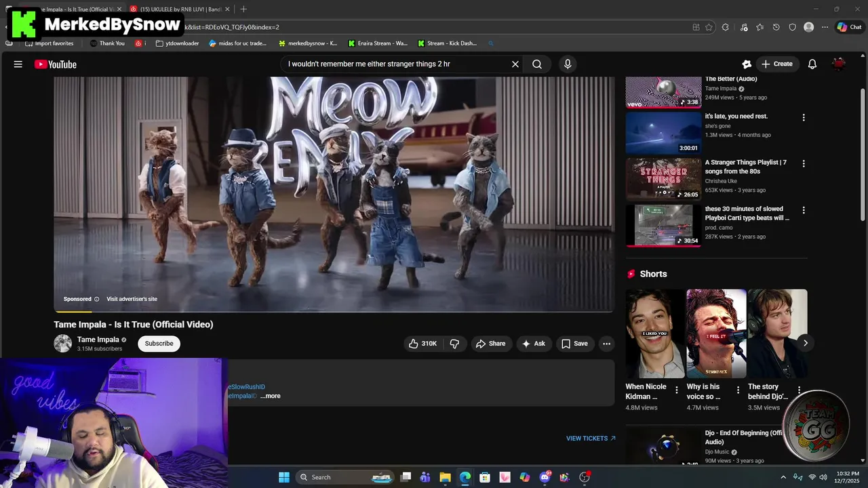Open the Sponsored info icon

(96, 299)
